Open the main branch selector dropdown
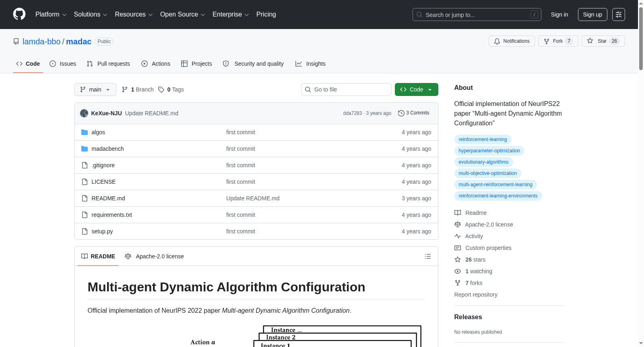Viewport: 644px width, 347px height. coord(95,89)
